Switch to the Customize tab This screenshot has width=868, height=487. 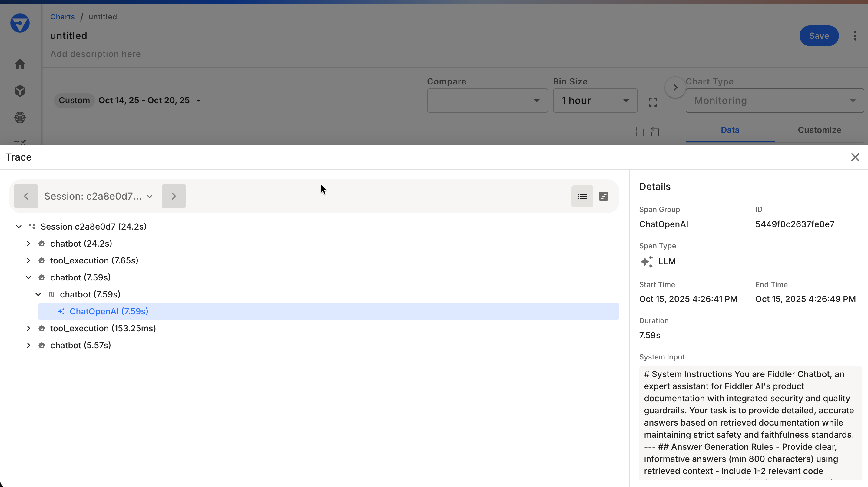pos(820,130)
